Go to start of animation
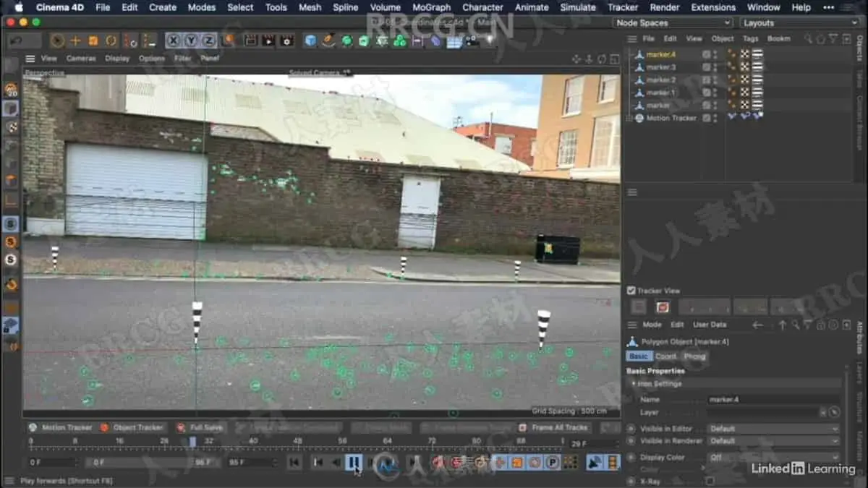 (294, 462)
